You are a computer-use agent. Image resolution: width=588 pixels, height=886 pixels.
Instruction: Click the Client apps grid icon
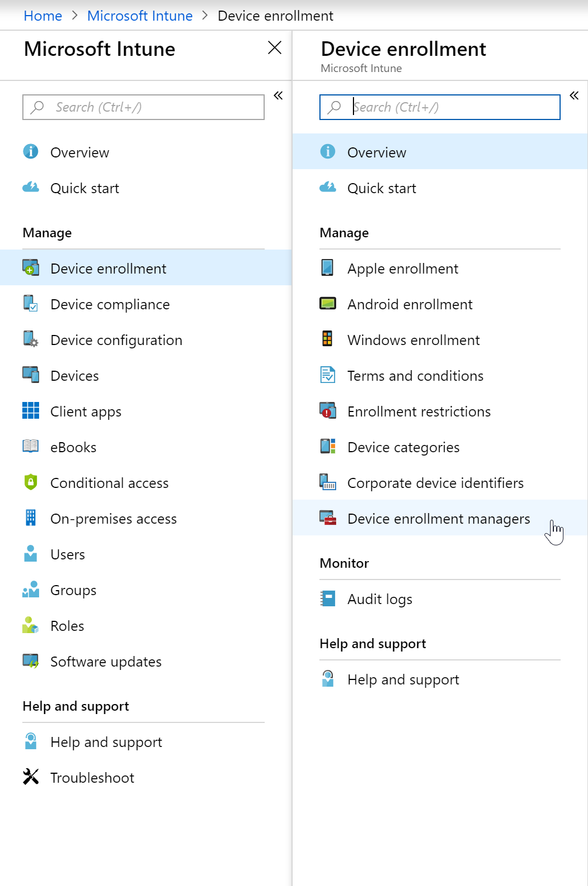click(31, 410)
